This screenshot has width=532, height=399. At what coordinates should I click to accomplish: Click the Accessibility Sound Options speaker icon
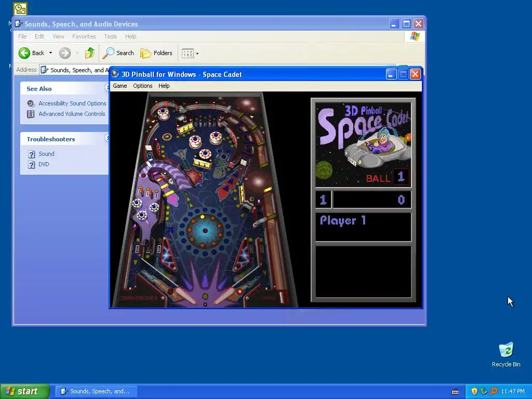[x=31, y=103]
